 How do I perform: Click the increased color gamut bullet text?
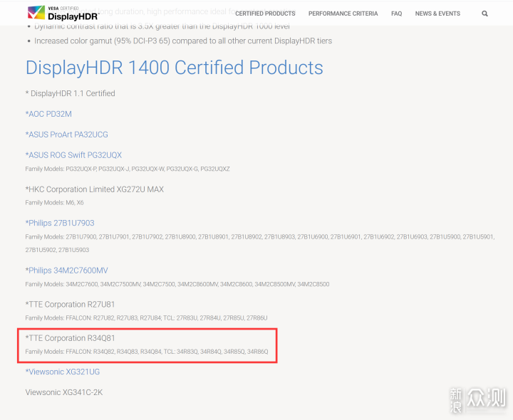183,41
